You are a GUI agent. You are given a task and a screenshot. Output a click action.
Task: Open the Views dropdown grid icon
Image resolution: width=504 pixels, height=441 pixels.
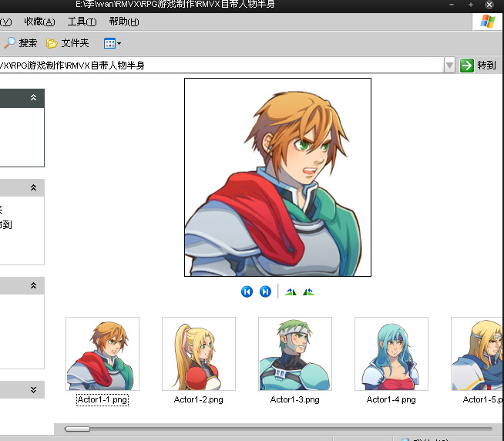tap(113, 43)
